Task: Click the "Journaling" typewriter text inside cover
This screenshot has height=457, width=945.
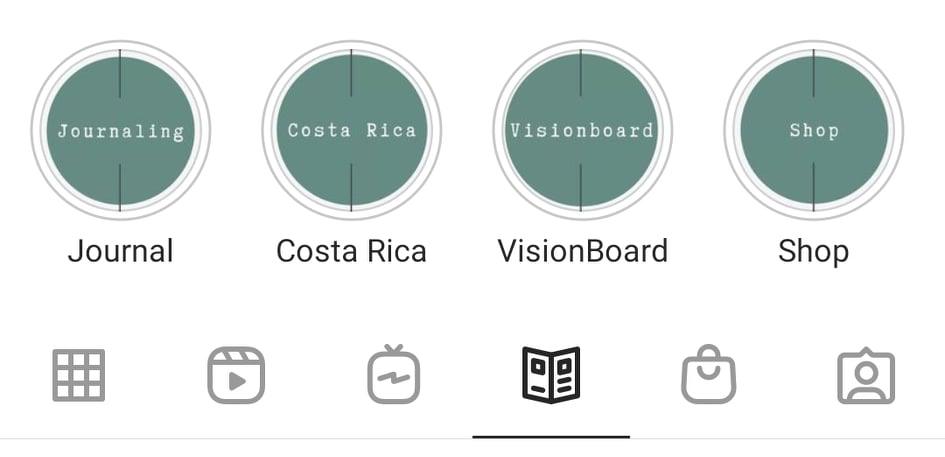Action: (121, 131)
